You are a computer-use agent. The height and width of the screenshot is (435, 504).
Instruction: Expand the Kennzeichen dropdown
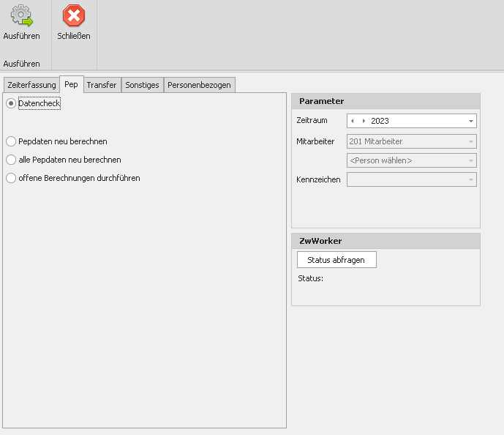[470, 179]
